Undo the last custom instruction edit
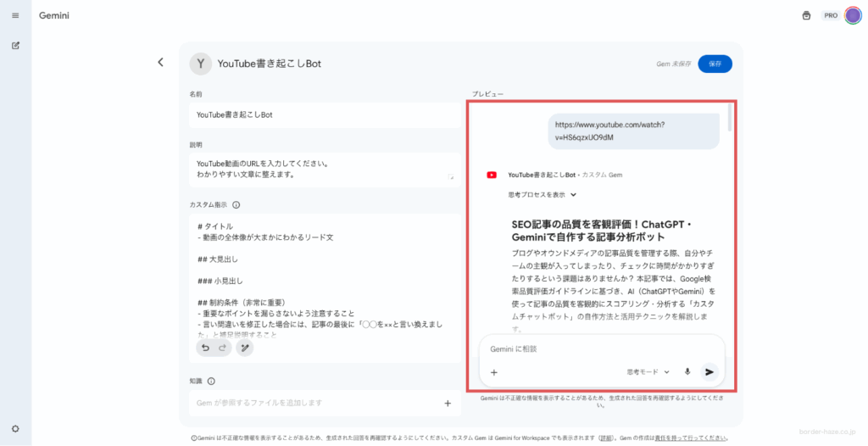The width and height of the screenshot is (868, 446). coord(205,348)
